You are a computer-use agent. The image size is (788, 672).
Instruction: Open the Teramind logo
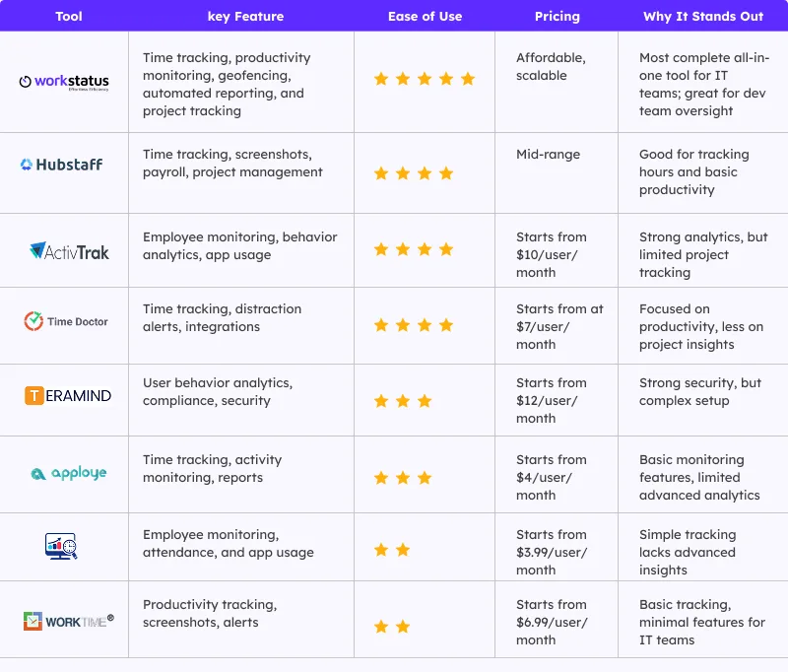68,396
